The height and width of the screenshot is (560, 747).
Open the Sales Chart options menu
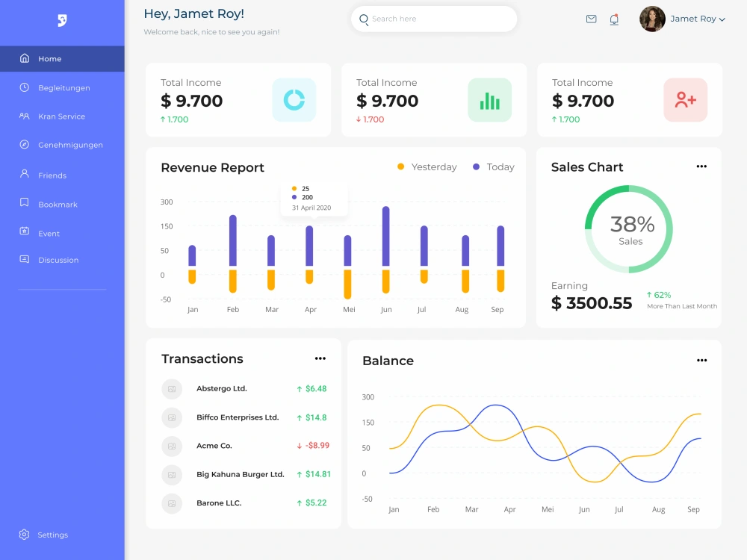pos(701,167)
